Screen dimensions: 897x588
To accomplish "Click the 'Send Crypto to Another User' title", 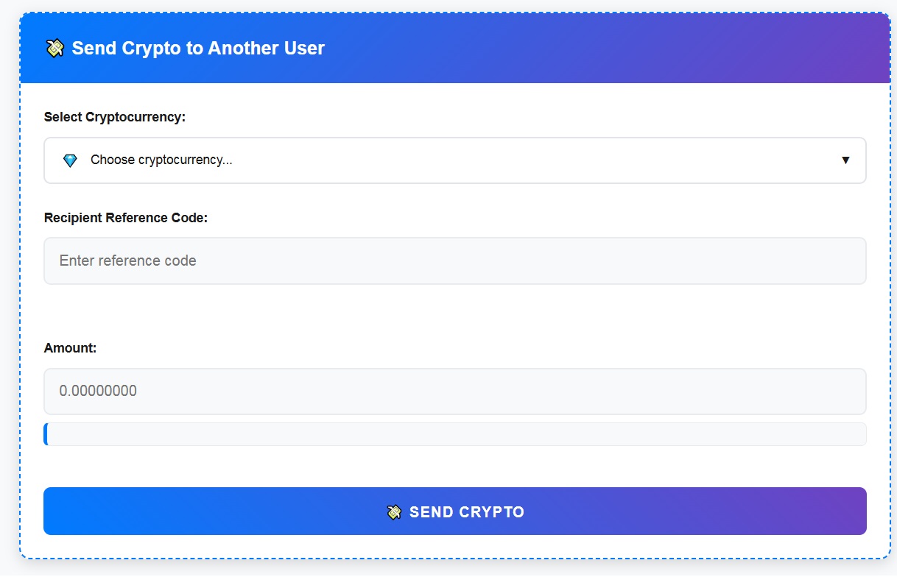I will point(198,49).
